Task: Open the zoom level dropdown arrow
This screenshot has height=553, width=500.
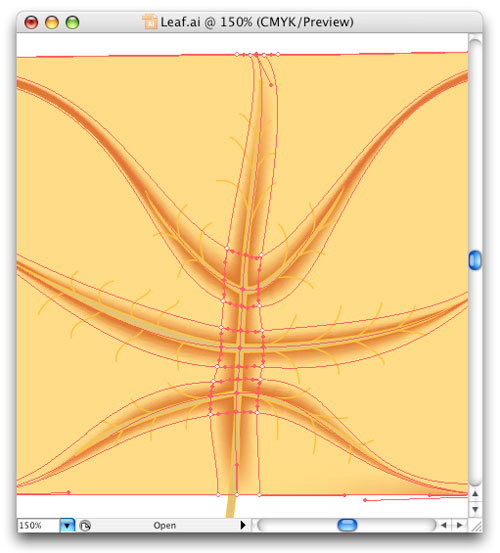Action: coord(67,525)
